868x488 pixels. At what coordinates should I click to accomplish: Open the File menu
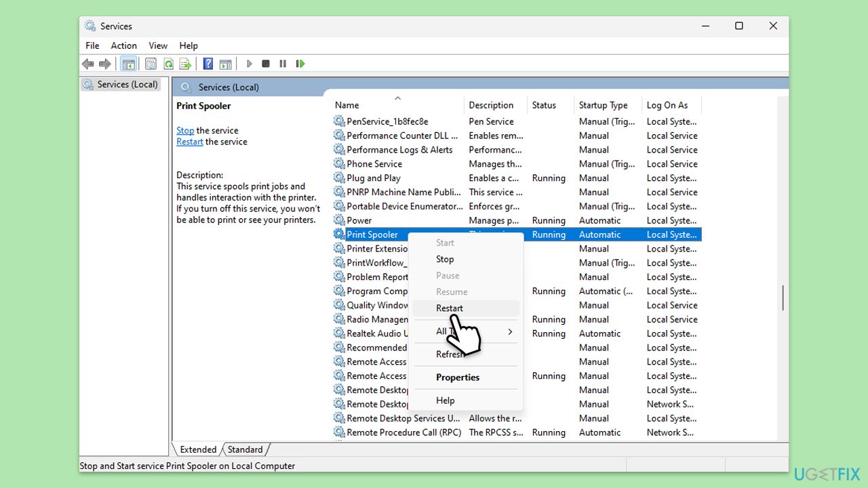click(92, 45)
